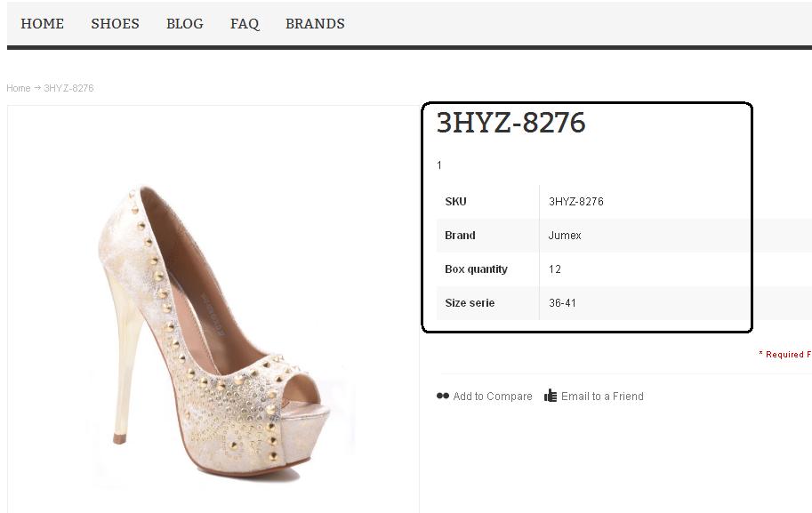Click the thumbs-up Email to a Friend icon
Screen dimensions: 812x513
tap(551, 396)
